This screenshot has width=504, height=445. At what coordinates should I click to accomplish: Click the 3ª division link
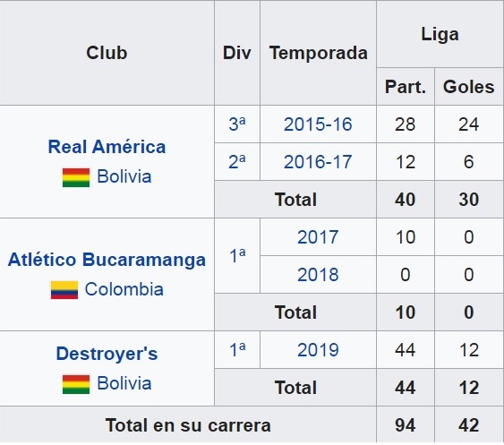coord(237,124)
